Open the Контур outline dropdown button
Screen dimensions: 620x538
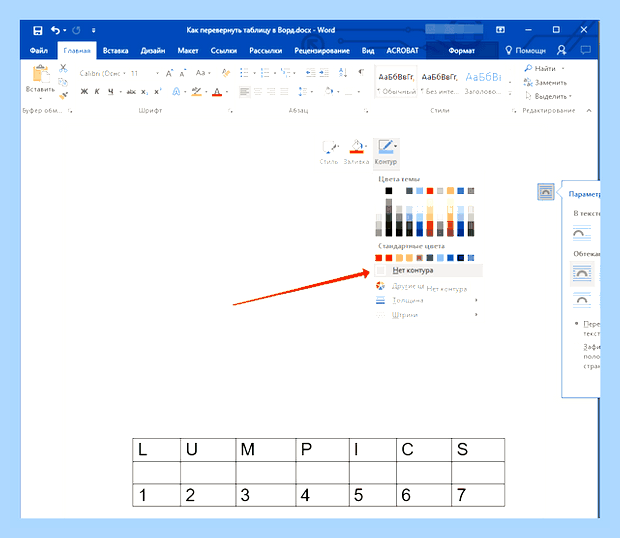click(386, 153)
